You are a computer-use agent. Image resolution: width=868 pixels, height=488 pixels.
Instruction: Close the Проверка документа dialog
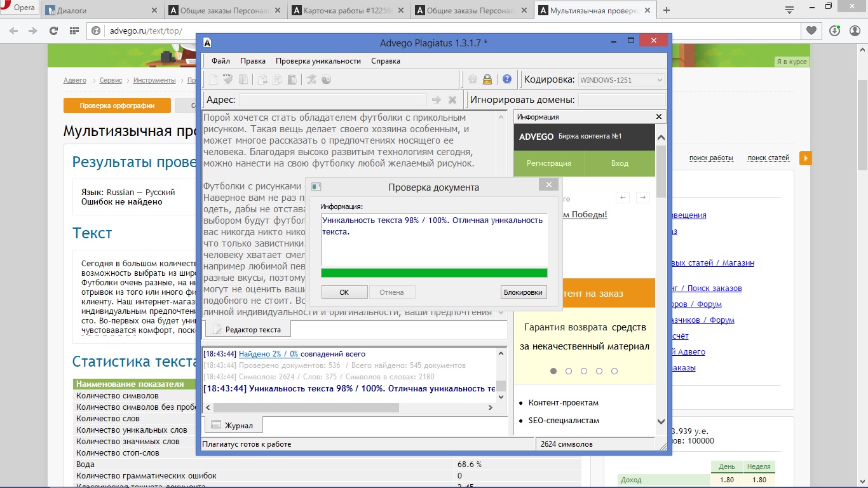548,185
